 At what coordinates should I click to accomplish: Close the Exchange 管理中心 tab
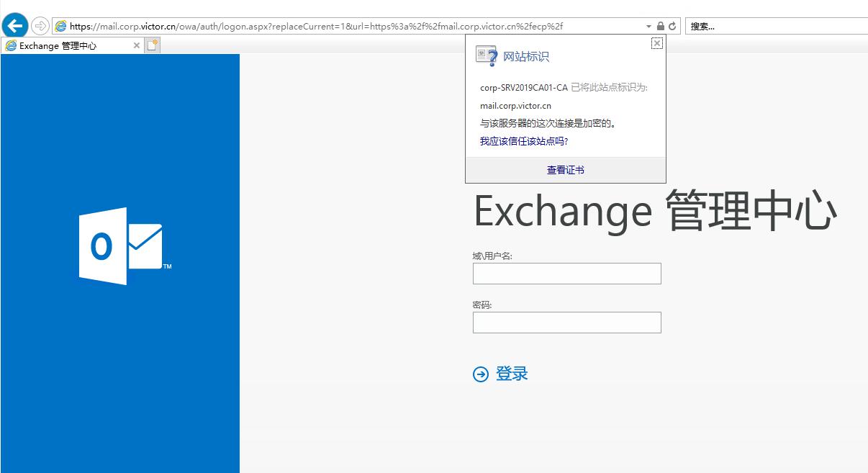tap(136, 45)
